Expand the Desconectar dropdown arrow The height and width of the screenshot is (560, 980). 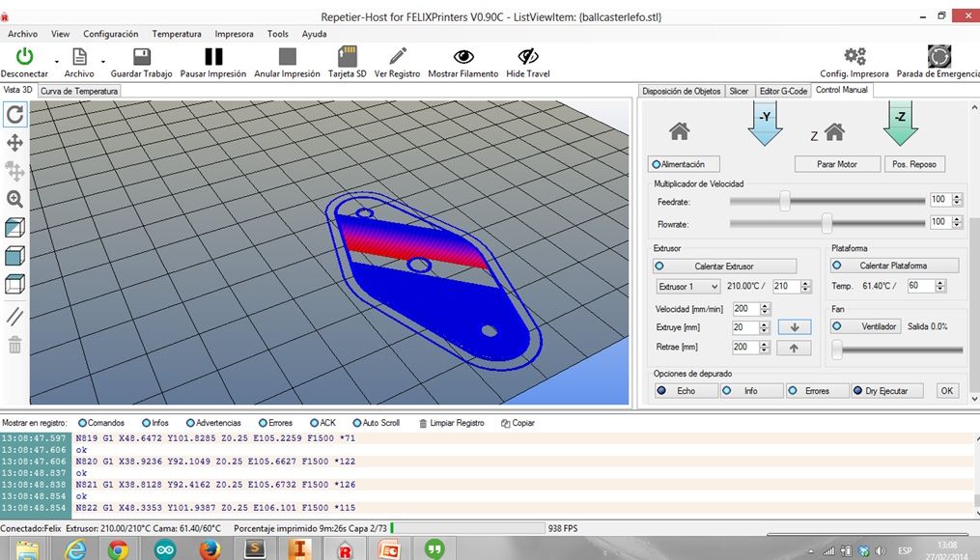point(57,62)
